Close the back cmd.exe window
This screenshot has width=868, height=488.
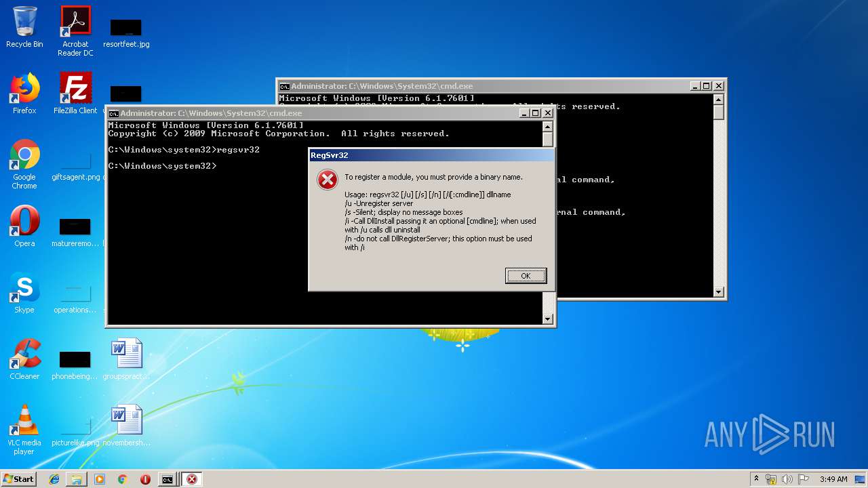[719, 86]
